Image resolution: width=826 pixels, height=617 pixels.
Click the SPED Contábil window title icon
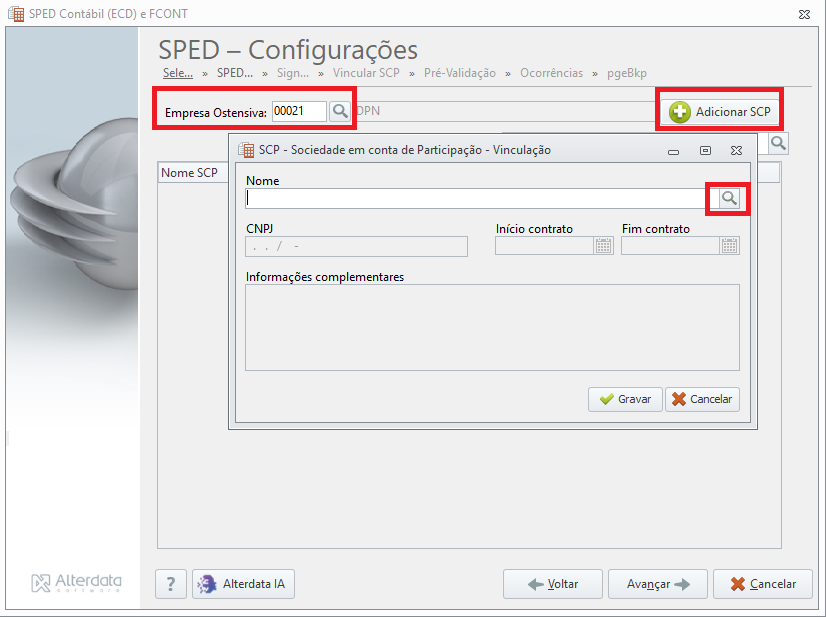point(16,14)
